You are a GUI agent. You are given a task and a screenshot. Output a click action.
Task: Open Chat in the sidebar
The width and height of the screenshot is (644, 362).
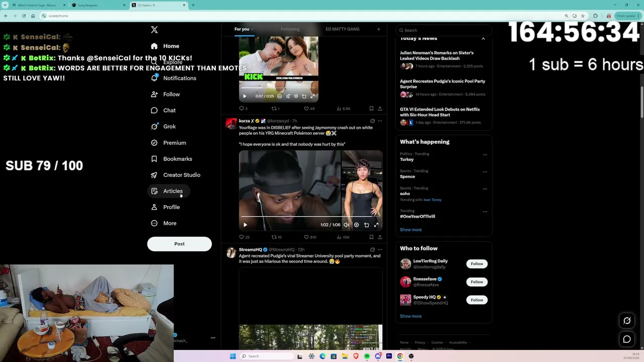(x=163, y=111)
